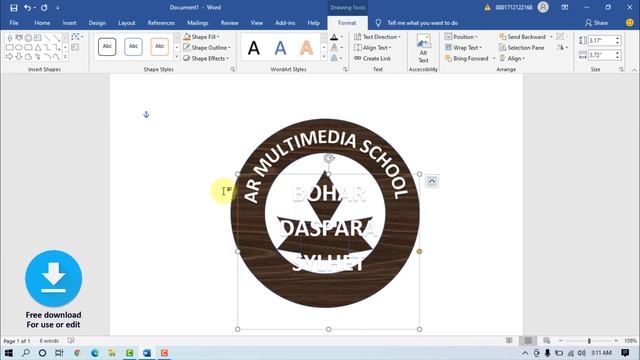640x360 pixels.
Task: Select the down arrow shape in gallery
Action: click(19, 57)
